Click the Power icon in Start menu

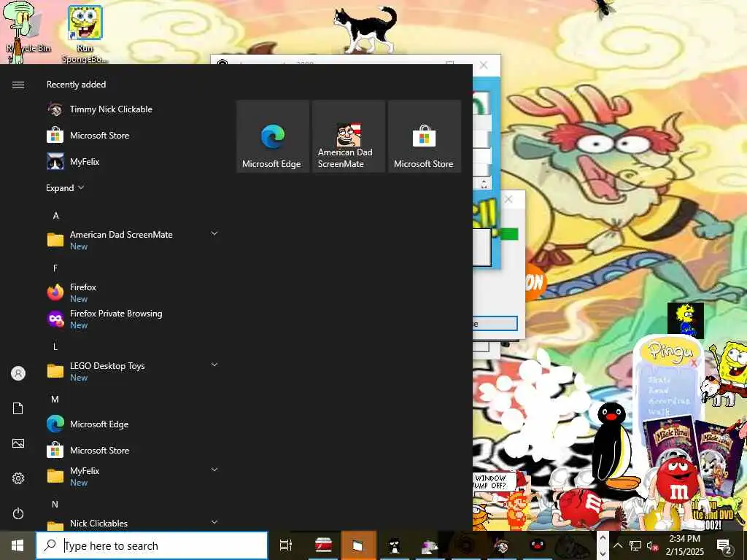(x=18, y=513)
